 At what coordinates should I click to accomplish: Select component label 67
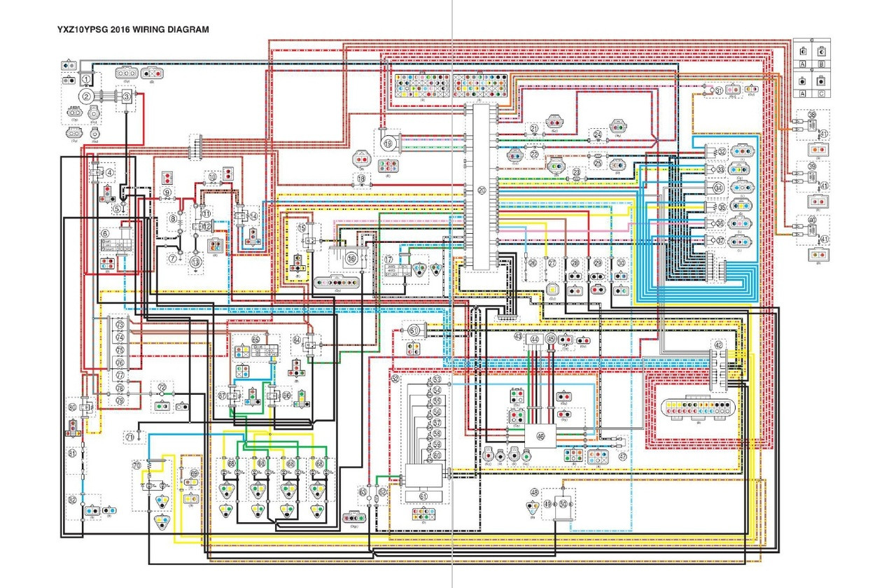222,395
